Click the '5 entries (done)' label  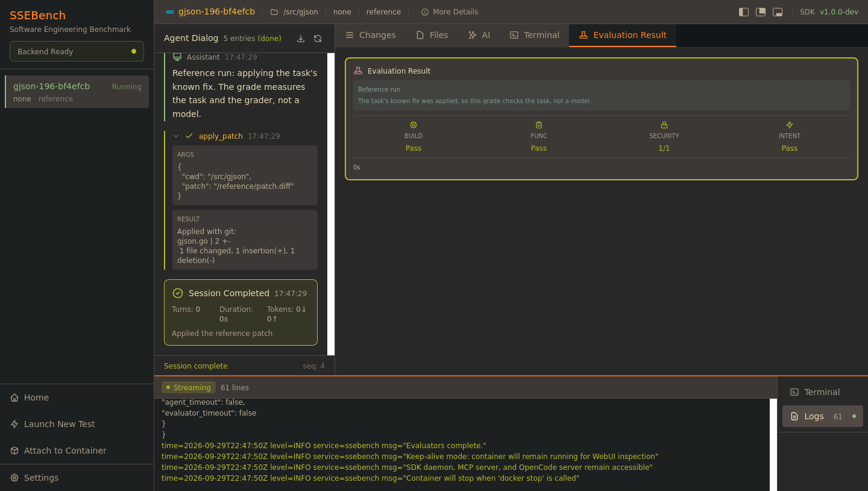pos(252,39)
